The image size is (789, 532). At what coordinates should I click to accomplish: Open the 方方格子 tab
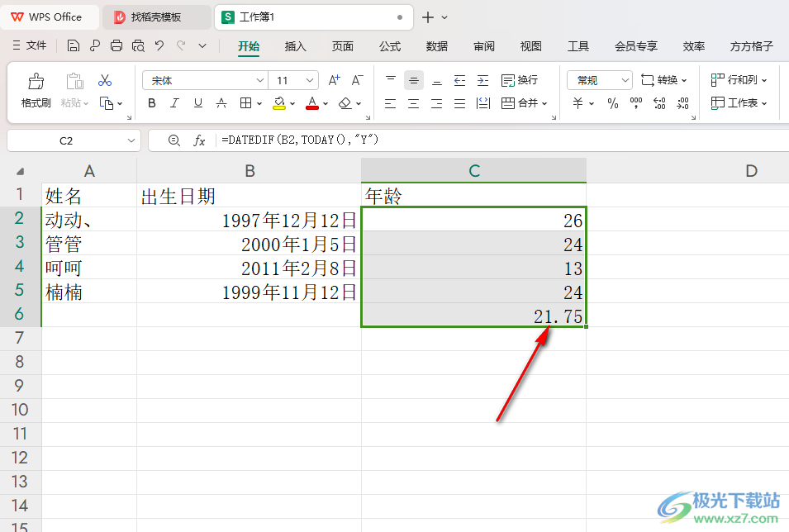coord(752,46)
